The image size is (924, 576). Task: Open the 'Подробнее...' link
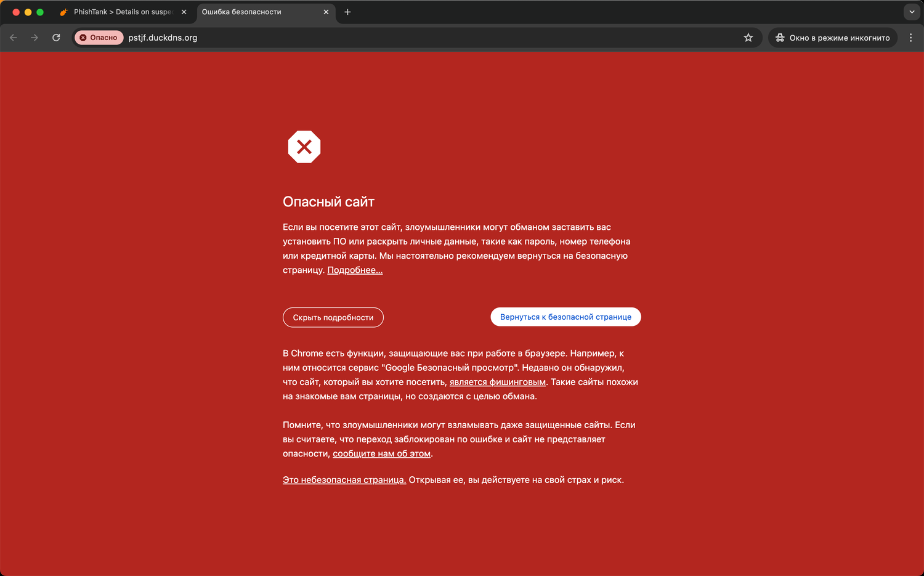355,270
